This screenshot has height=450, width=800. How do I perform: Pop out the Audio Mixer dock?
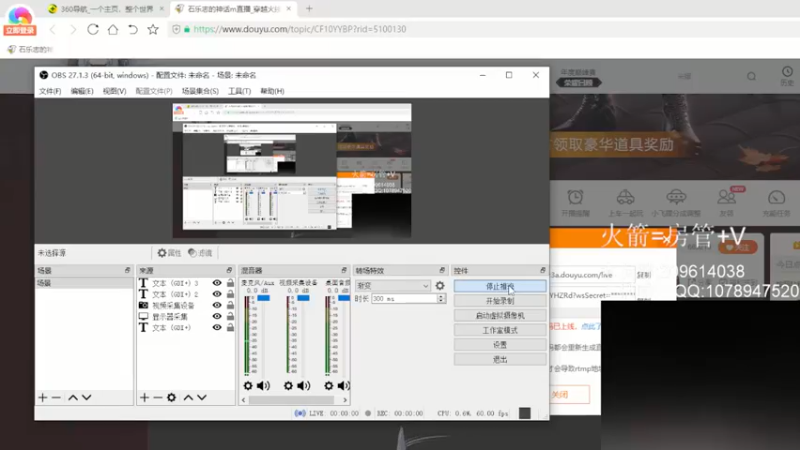point(344,270)
